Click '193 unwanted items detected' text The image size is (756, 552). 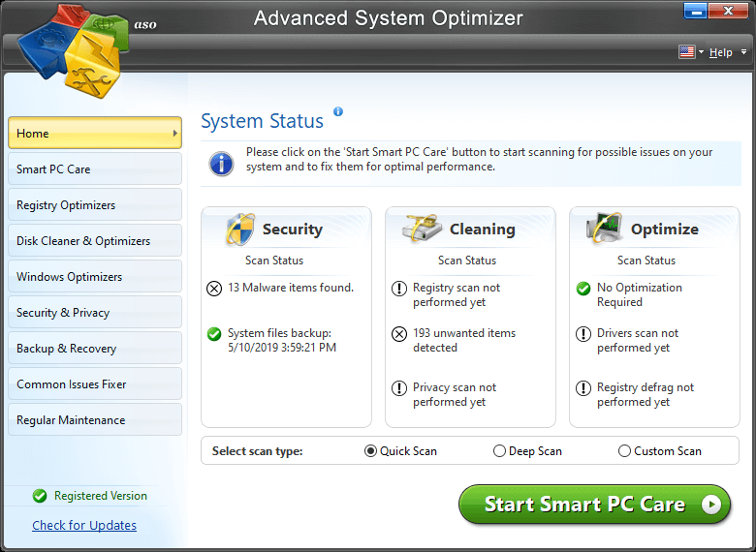[464, 340]
